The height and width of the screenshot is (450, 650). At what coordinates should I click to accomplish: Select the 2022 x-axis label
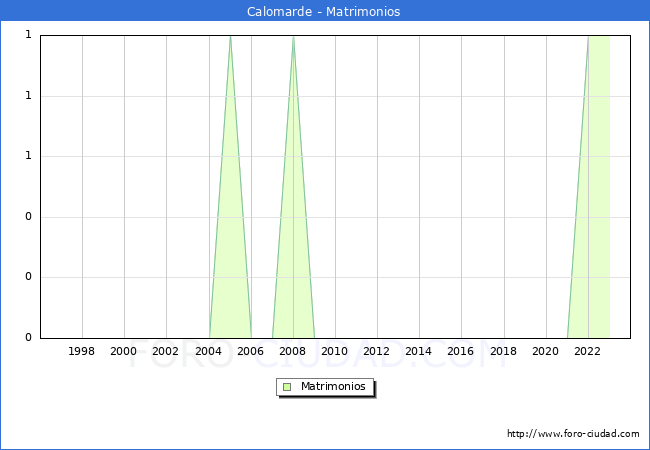click(x=587, y=351)
